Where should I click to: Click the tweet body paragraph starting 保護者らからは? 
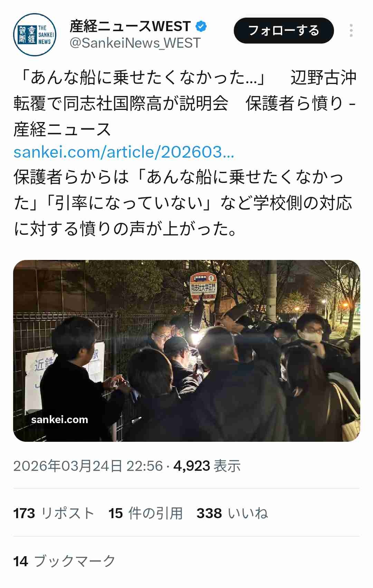(x=183, y=203)
